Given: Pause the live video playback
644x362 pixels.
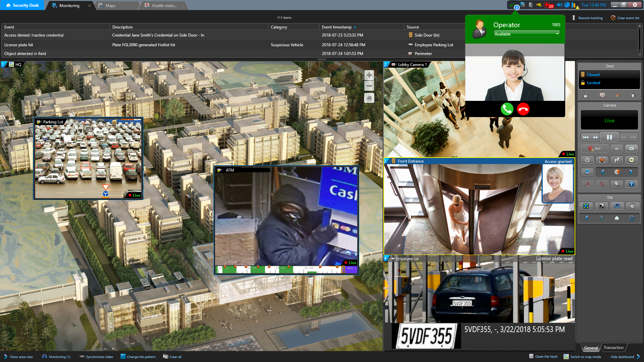Looking at the screenshot, I should point(610,137).
